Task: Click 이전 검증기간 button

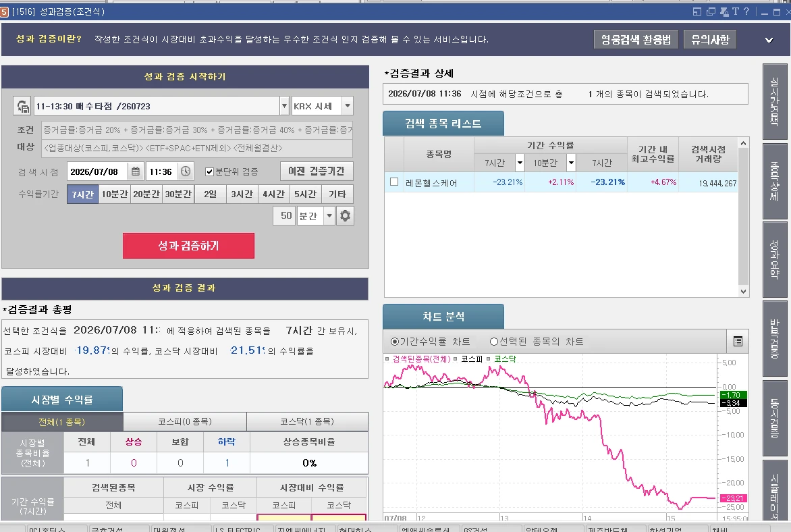Action: pos(317,171)
